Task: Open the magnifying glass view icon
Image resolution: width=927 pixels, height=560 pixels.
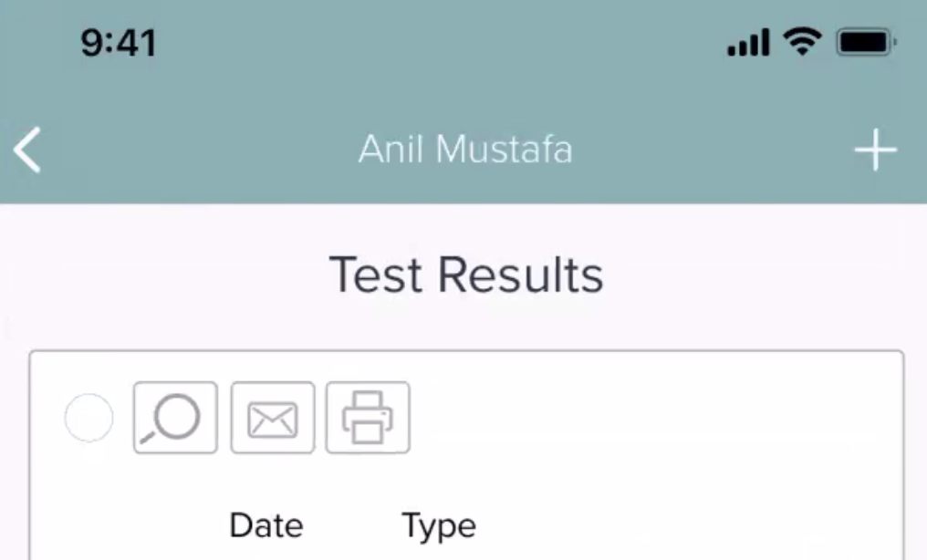Action: click(x=175, y=418)
